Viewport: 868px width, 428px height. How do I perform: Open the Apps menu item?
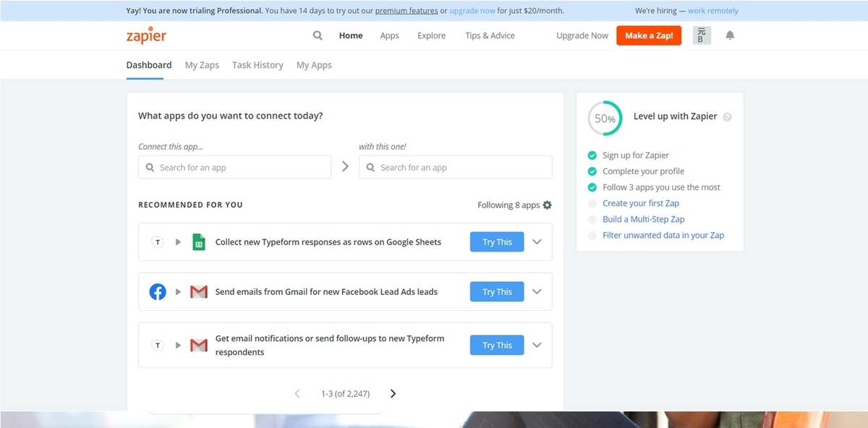click(390, 35)
